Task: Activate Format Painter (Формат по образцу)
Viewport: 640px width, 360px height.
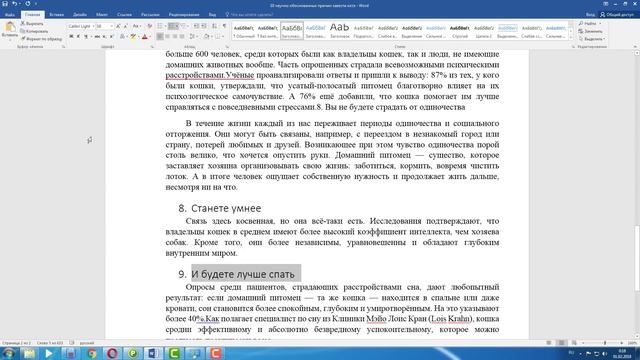Action: click(x=41, y=39)
